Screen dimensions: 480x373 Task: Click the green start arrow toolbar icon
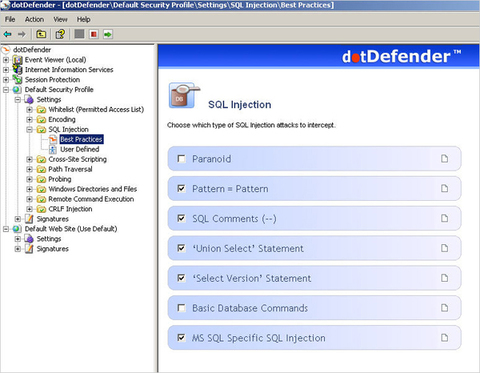[108, 34]
